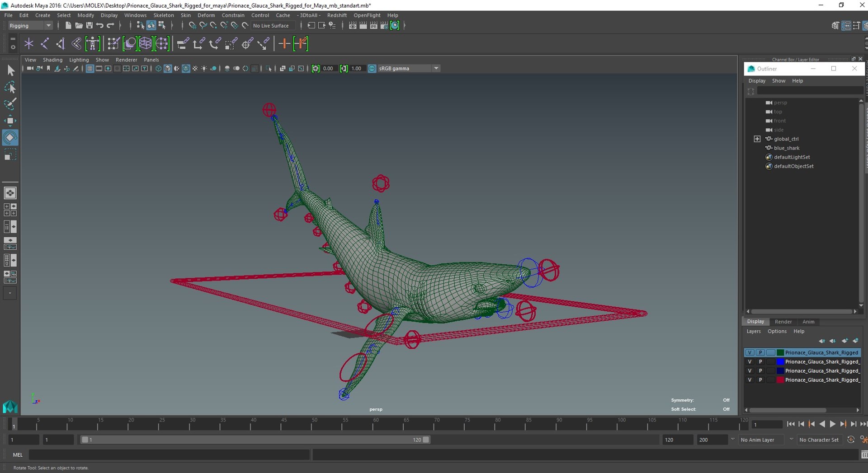Move selected layer up with arrow icon
The width and height of the screenshot is (868, 473).
coord(821,341)
